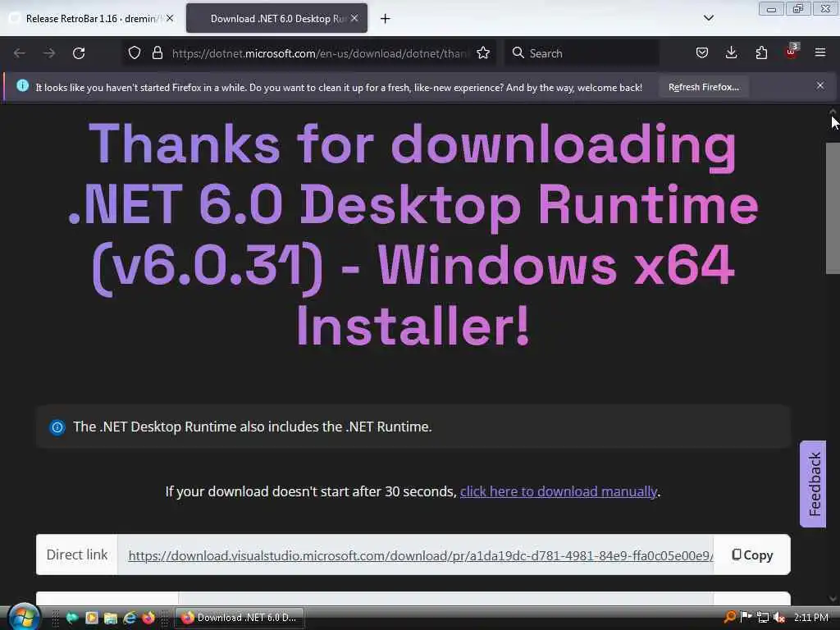Open the extensions puzzle icon
The height and width of the screenshot is (630, 840).
[761, 53]
